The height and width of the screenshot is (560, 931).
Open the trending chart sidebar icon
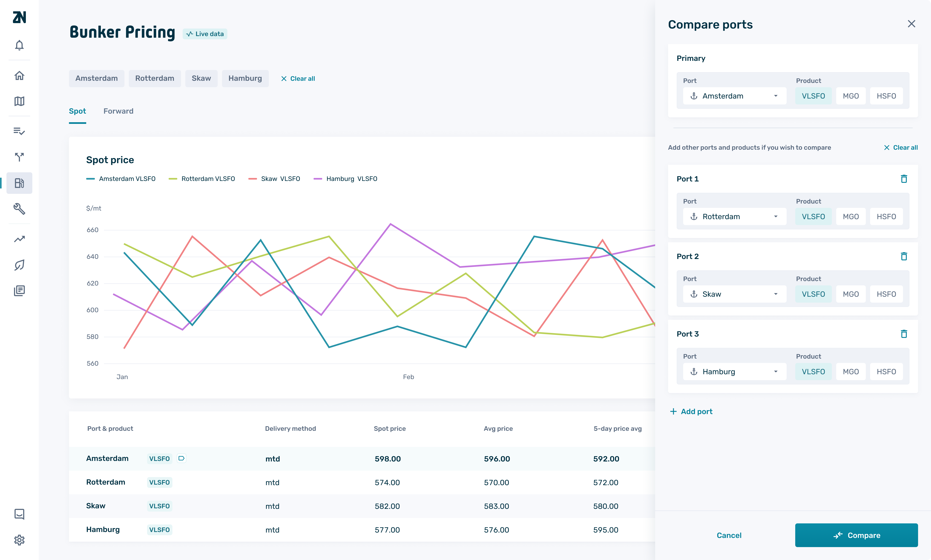(x=19, y=239)
